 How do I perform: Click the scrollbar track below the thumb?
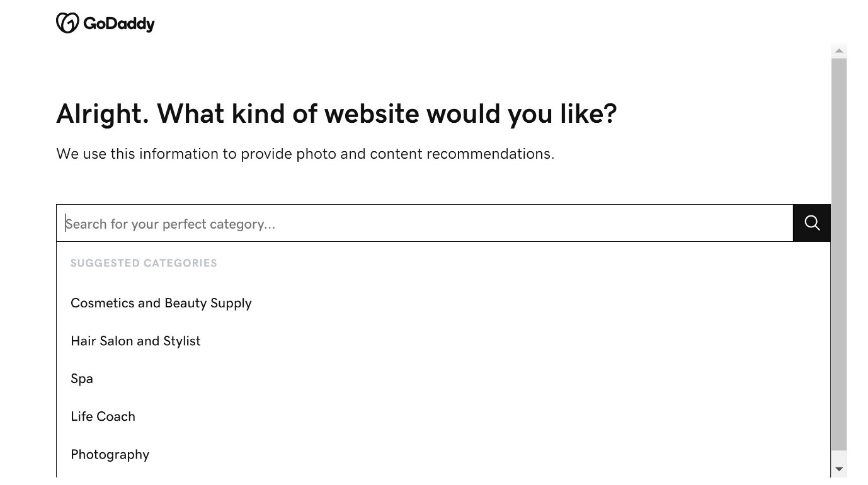click(x=838, y=457)
